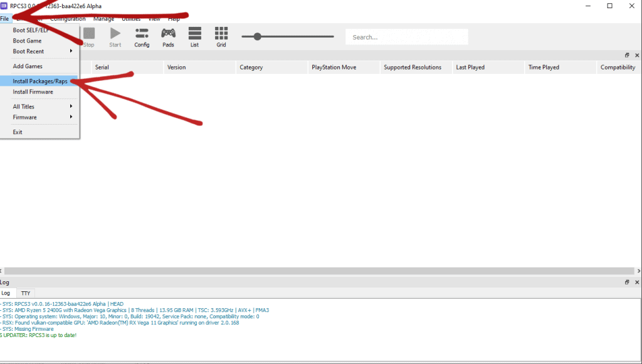
Task: Float the Log panel
Action: [626, 283]
